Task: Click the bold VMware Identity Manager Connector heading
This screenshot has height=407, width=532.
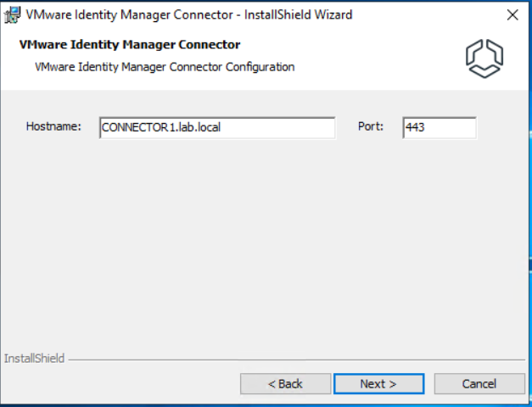Action: point(130,44)
